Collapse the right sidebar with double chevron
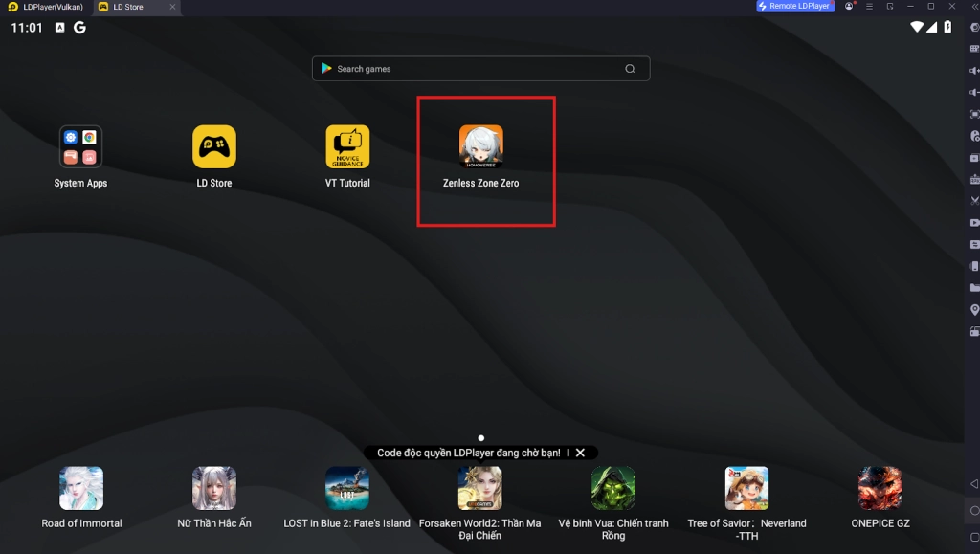The height and width of the screenshot is (554, 980). (x=973, y=7)
